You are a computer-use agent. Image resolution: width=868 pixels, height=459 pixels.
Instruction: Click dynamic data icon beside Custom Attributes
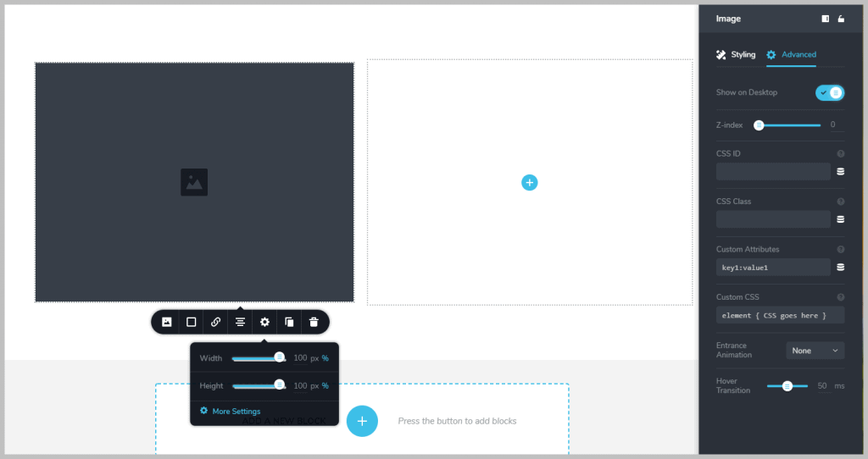tap(840, 267)
